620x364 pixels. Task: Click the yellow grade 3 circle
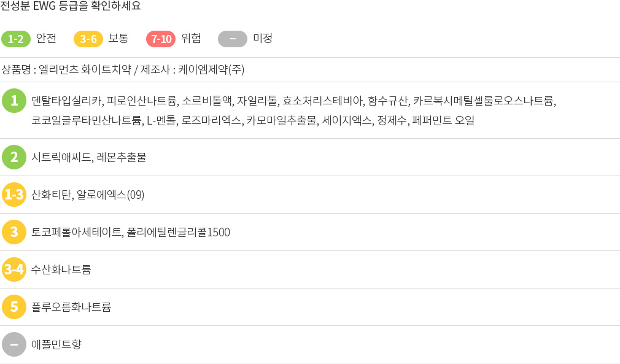click(x=14, y=232)
